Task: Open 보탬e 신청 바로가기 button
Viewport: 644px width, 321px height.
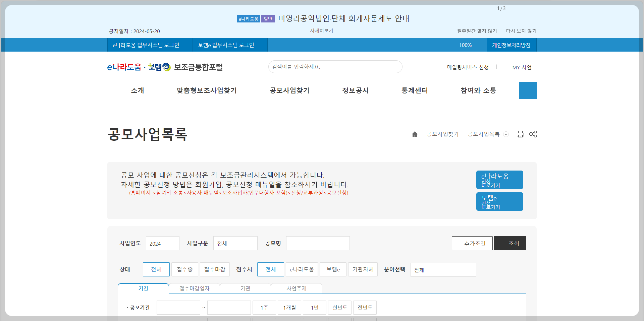Action: tap(500, 202)
